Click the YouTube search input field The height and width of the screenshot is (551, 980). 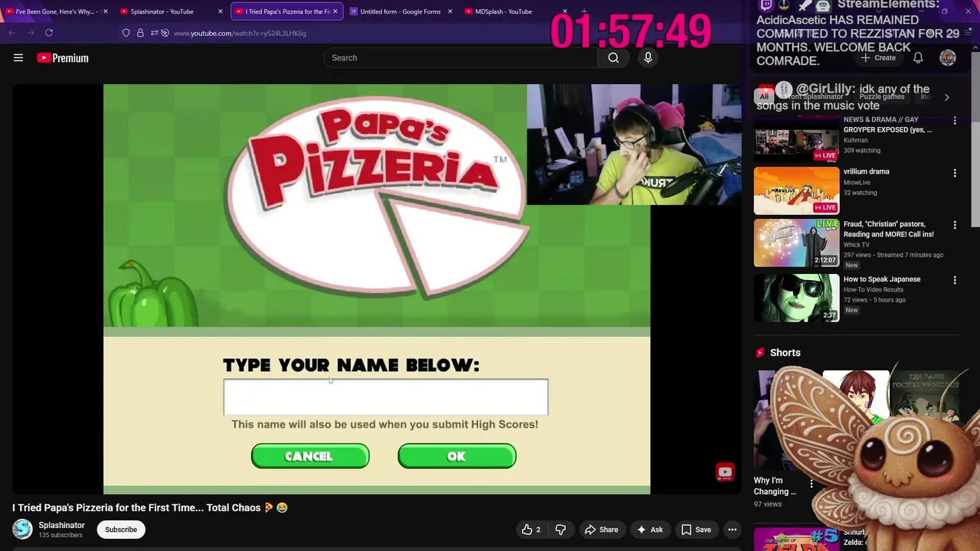coord(461,57)
